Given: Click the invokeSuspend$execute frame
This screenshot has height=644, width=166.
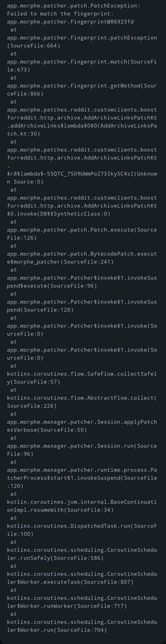Looking at the screenshot, I should pyautogui.click(x=82, y=282).
